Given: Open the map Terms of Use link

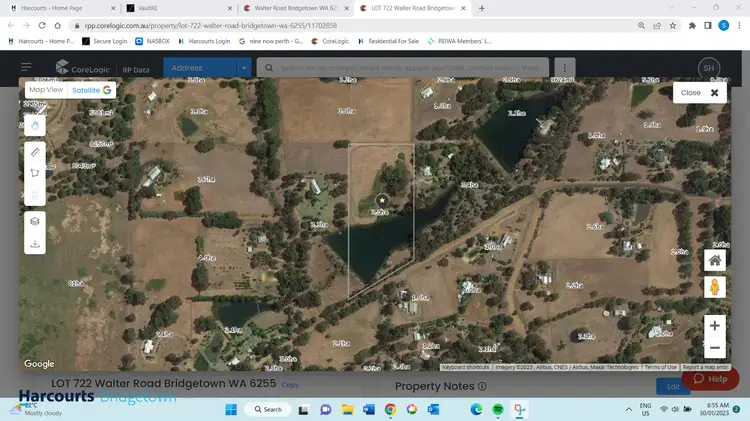Looking at the screenshot, I should pos(661,367).
